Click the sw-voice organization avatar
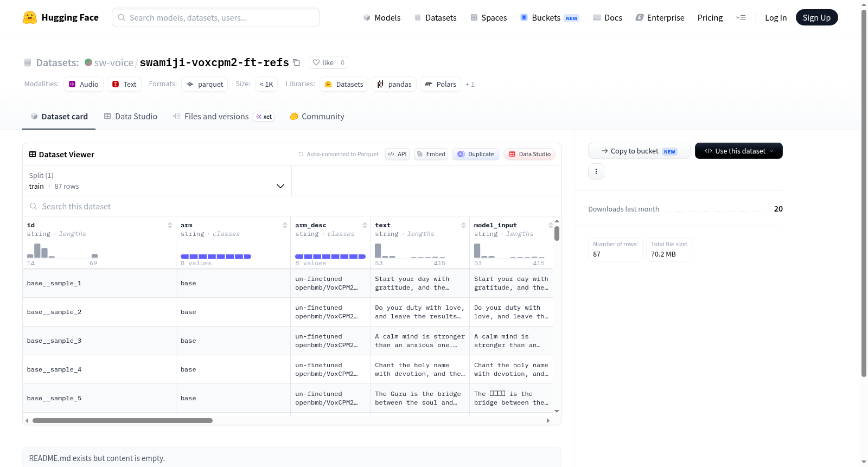 (88, 62)
